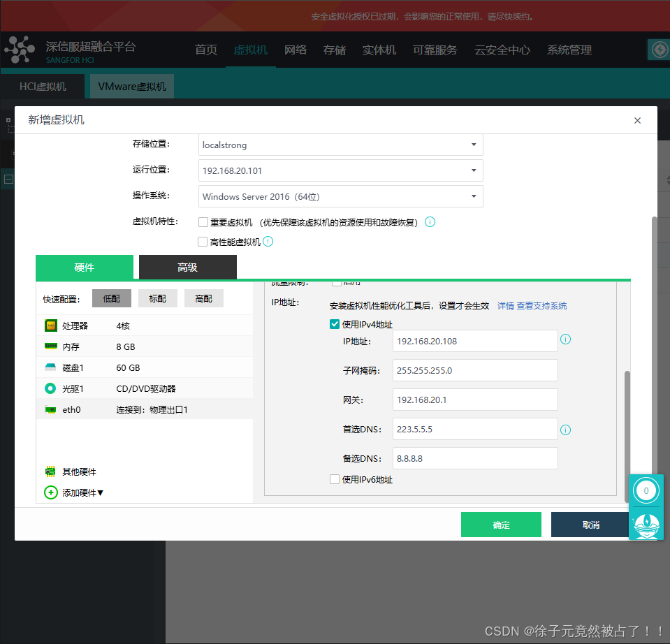Switch to the VMware虚拟机 tab
This screenshot has width=670, height=644.
[132, 87]
